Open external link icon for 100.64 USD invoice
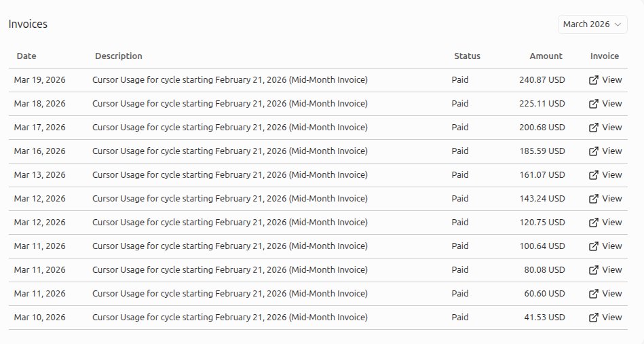Viewport: 644px width, 344px height. tap(594, 246)
